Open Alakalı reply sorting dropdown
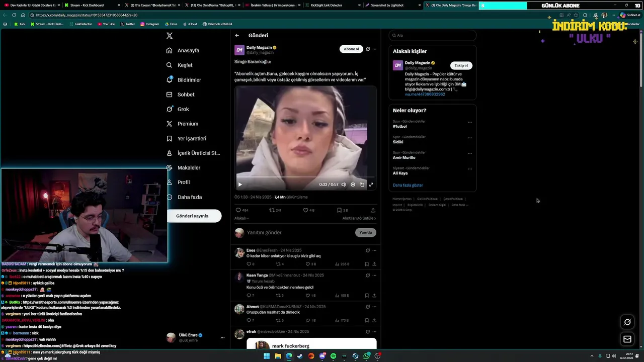This screenshot has height=362, width=644. (x=242, y=218)
